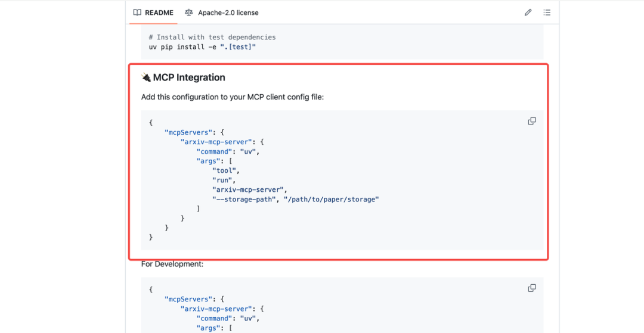Screen dimensions: 644x333
Task: Click the "# Install with test dependencies" comment
Action: pos(212,37)
